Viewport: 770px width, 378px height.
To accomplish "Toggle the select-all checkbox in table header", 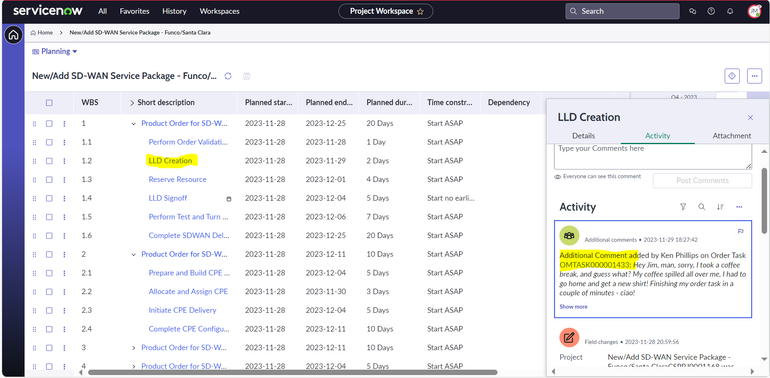I will click(49, 103).
